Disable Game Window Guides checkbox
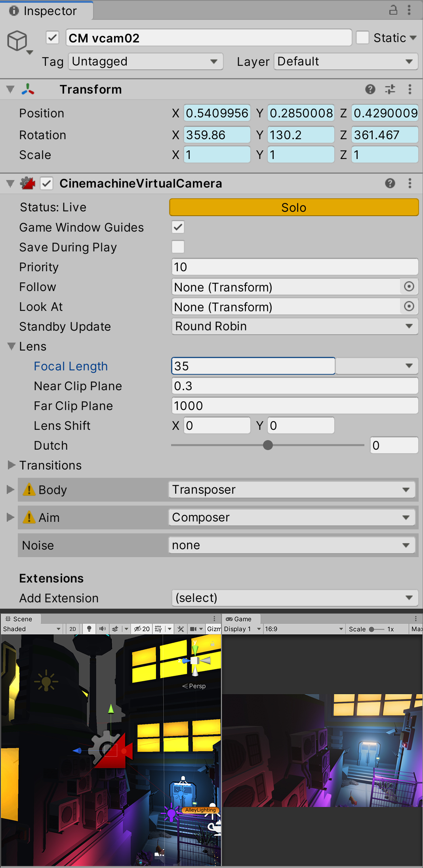 click(178, 227)
